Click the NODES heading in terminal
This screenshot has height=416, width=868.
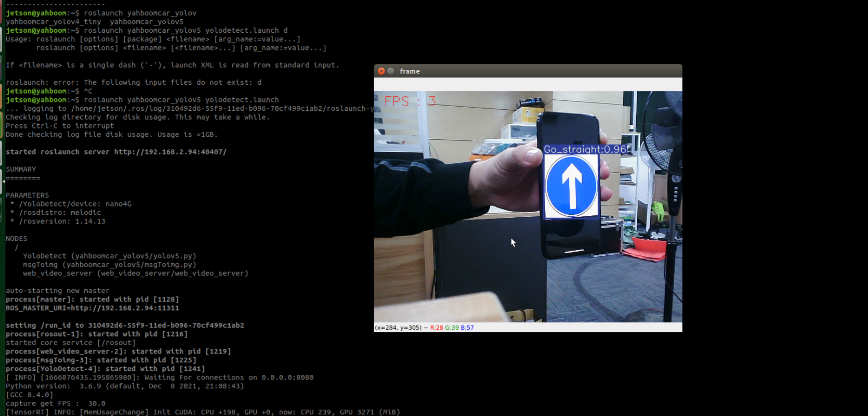click(17, 239)
